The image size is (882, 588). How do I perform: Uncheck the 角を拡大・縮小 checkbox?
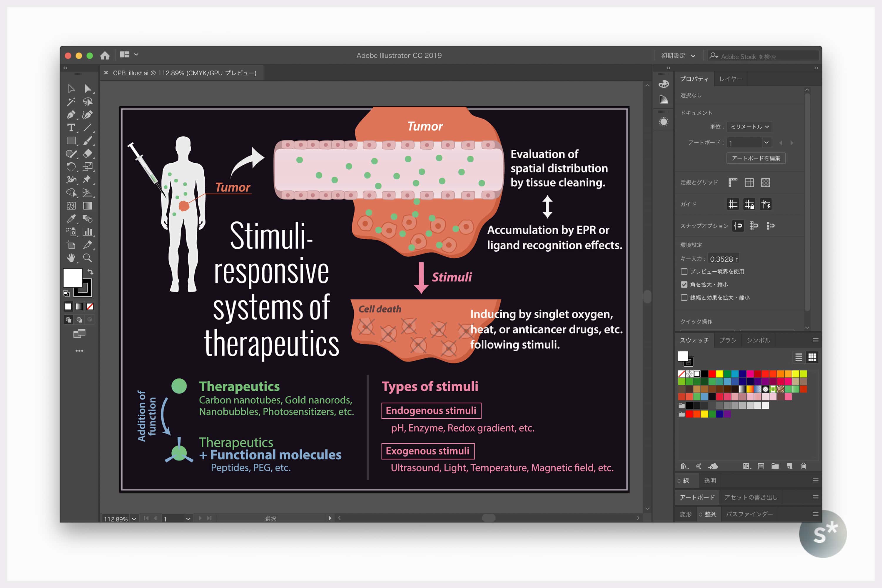[684, 285]
